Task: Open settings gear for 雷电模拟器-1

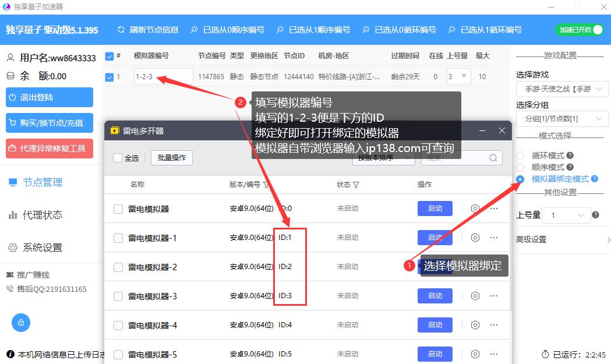Action: click(475, 238)
